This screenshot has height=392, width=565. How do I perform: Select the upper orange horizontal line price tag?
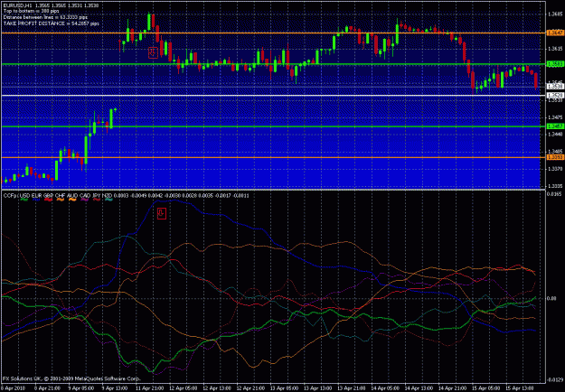point(555,33)
